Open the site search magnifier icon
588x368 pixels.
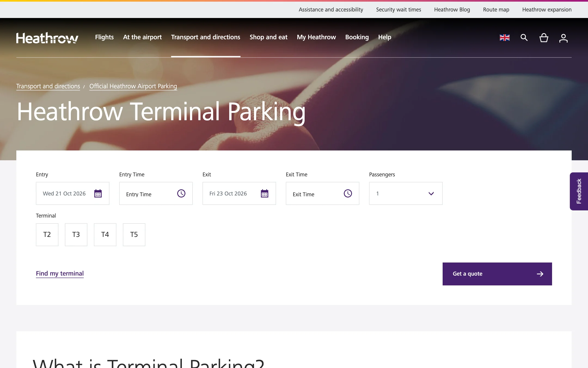[x=524, y=38]
